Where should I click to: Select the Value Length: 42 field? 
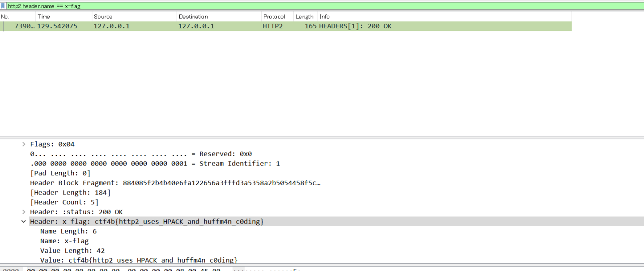click(x=72, y=251)
